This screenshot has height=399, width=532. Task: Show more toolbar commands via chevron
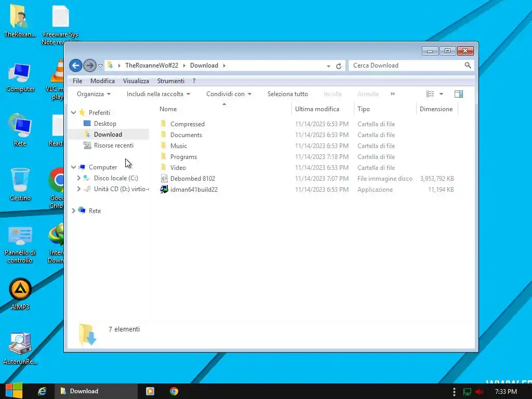tap(393, 94)
